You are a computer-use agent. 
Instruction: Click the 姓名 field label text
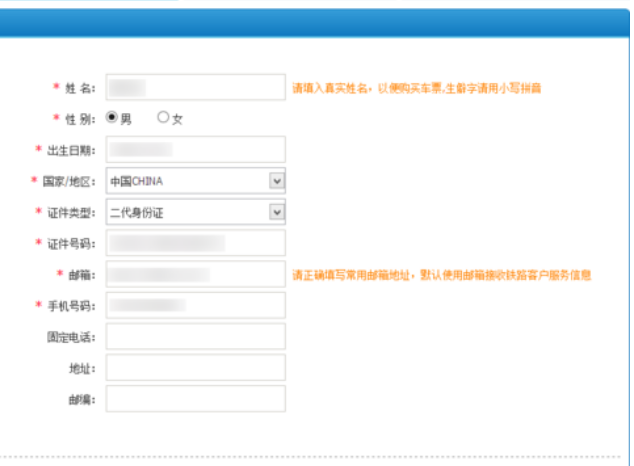click(x=79, y=88)
